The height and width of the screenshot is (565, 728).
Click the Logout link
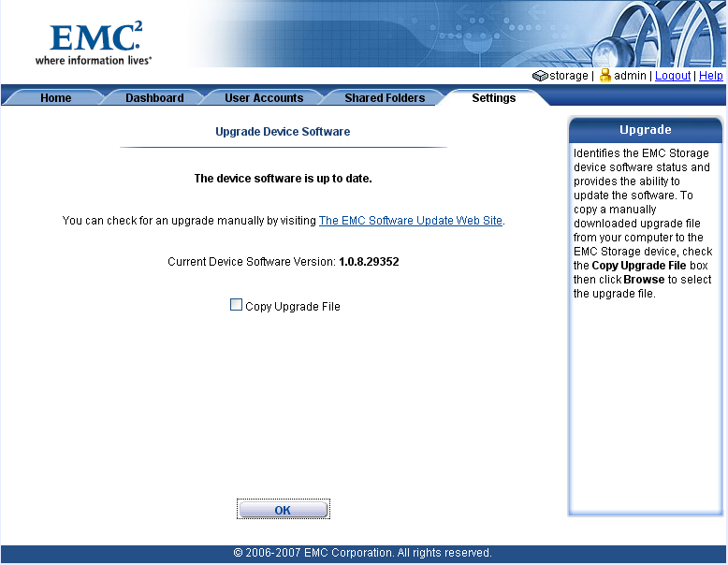click(673, 76)
